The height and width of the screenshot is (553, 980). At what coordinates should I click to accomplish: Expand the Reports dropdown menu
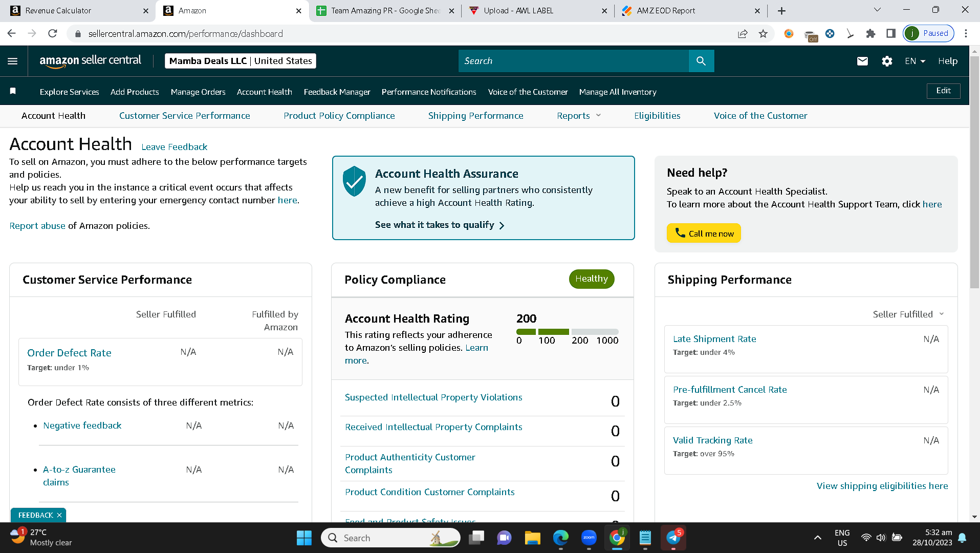579,116
